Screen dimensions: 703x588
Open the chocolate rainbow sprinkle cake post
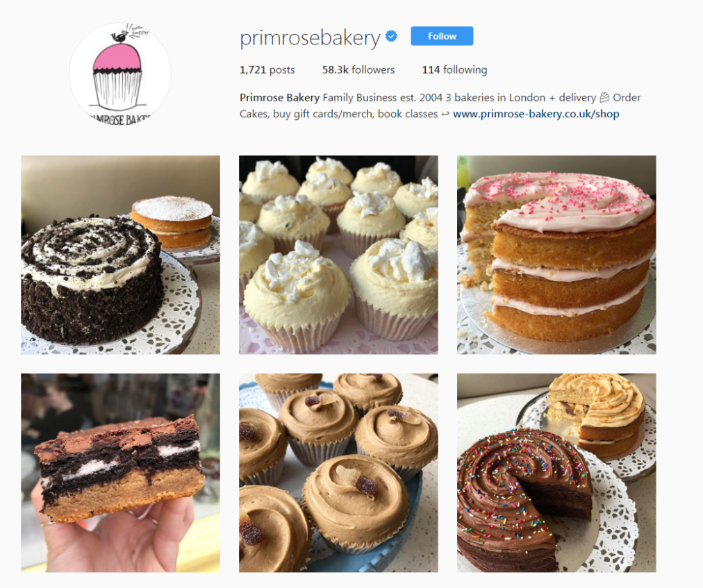coord(556,472)
